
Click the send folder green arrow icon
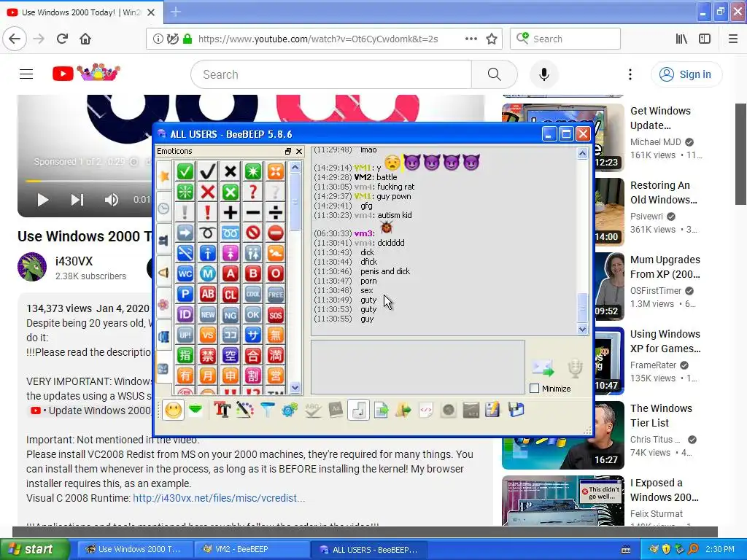tap(403, 410)
